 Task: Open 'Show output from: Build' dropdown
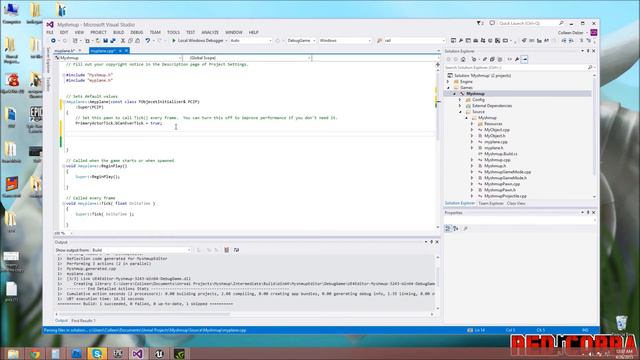click(x=141, y=250)
